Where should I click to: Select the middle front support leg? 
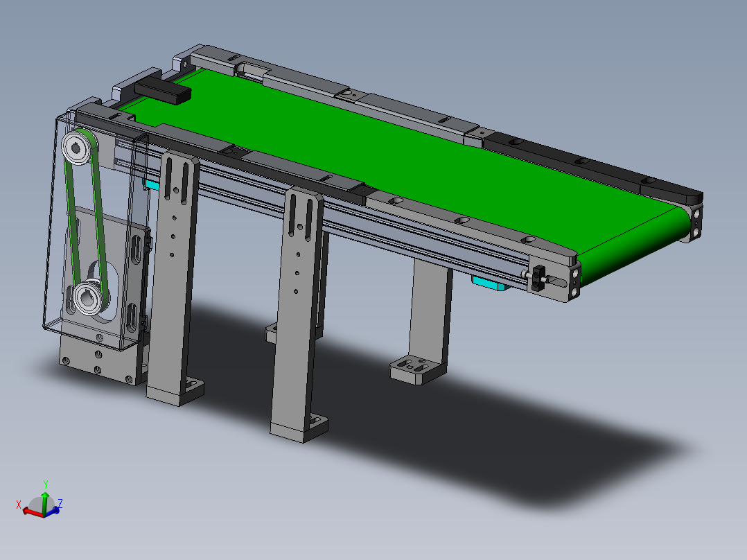(298, 315)
